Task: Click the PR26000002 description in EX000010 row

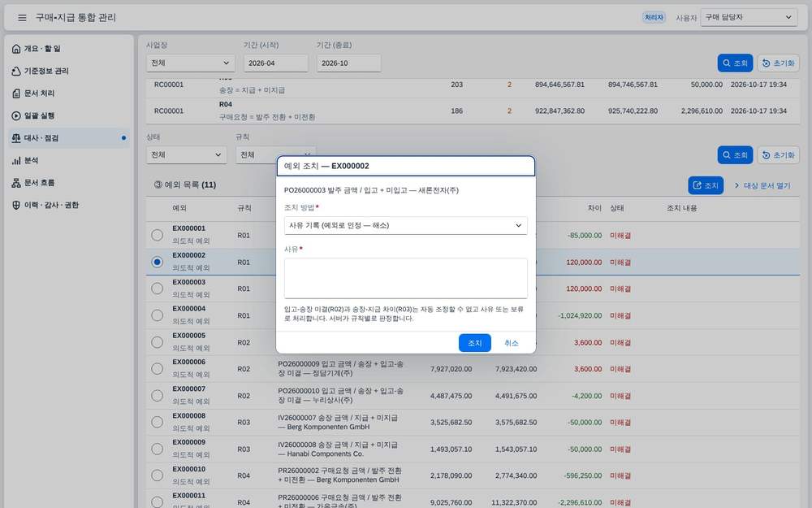Action: click(x=339, y=475)
